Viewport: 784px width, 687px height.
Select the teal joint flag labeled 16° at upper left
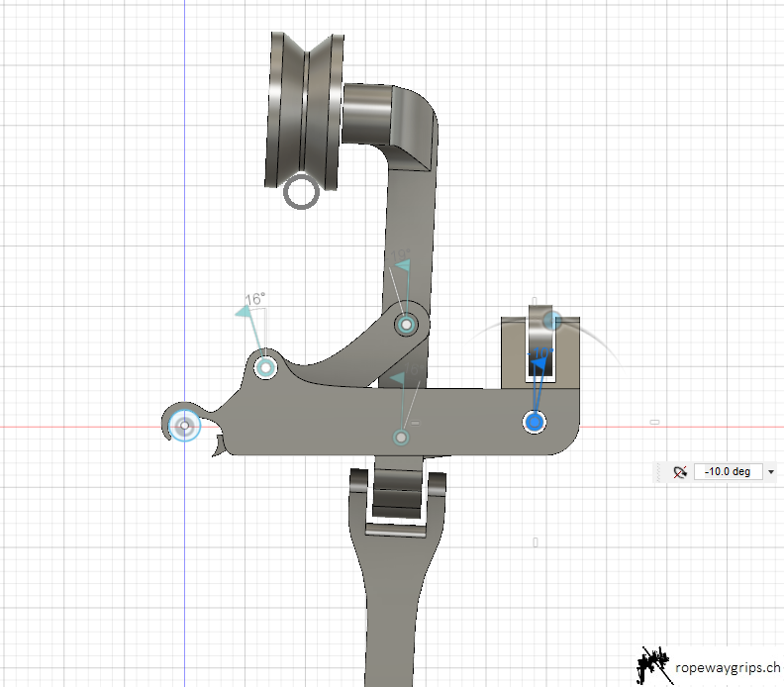[x=244, y=313]
